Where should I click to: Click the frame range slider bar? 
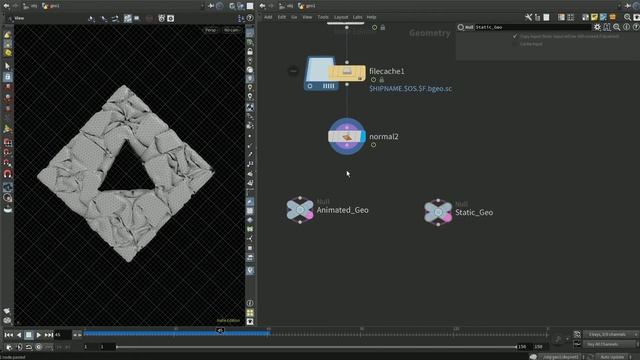tap(317, 347)
